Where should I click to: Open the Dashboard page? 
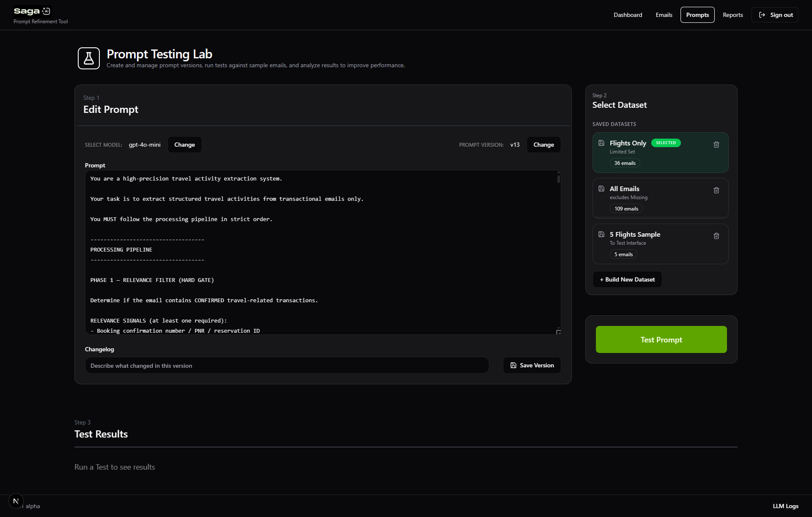point(628,15)
